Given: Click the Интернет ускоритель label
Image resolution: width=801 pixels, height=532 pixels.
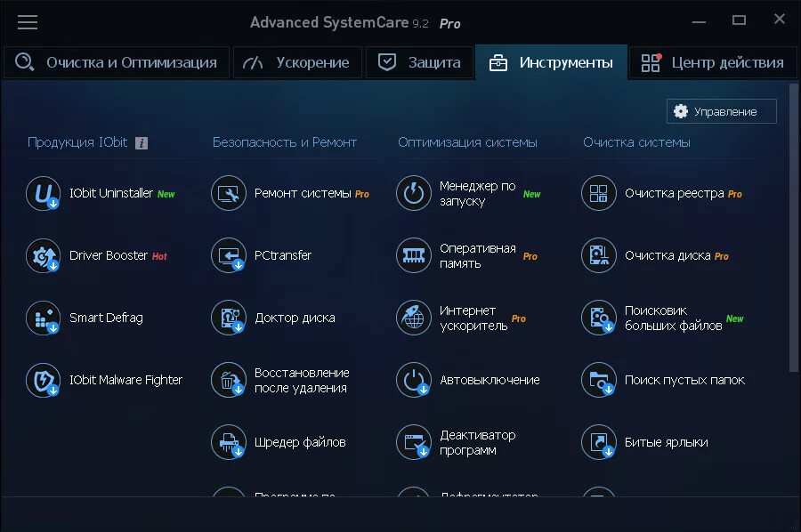Looking at the screenshot, I should click(473, 318).
